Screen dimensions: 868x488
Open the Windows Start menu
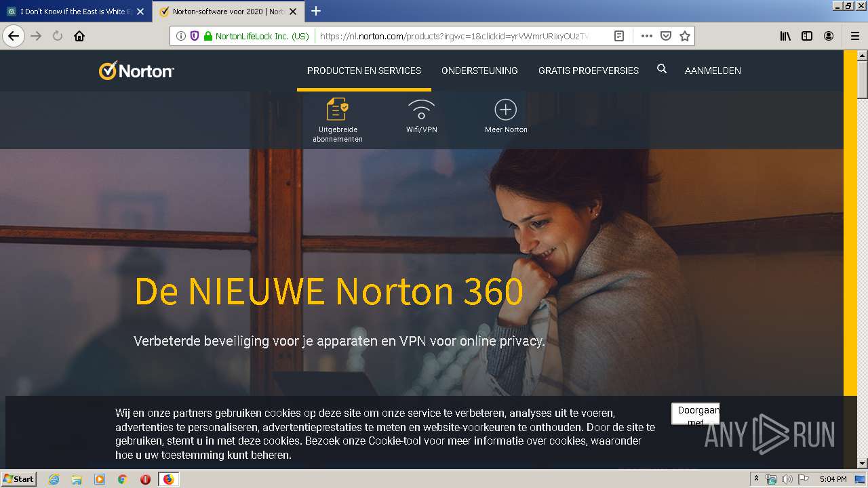pyautogui.click(x=19, y=479)
